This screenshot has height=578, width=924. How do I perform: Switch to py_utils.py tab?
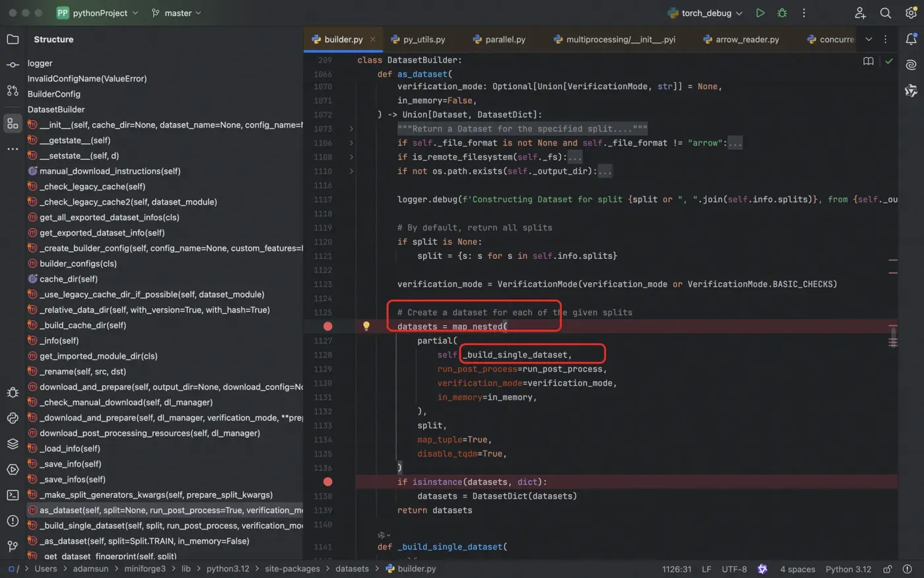point(418,40)
